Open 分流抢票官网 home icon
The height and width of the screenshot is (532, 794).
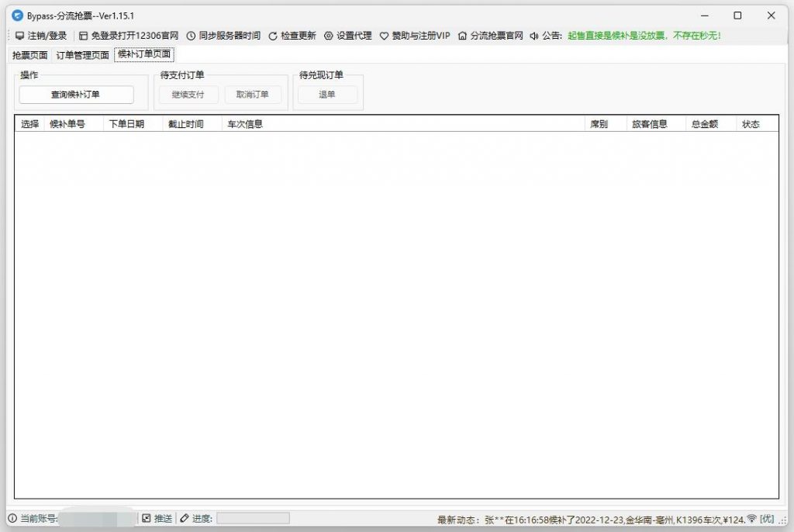tap(462, 36)
